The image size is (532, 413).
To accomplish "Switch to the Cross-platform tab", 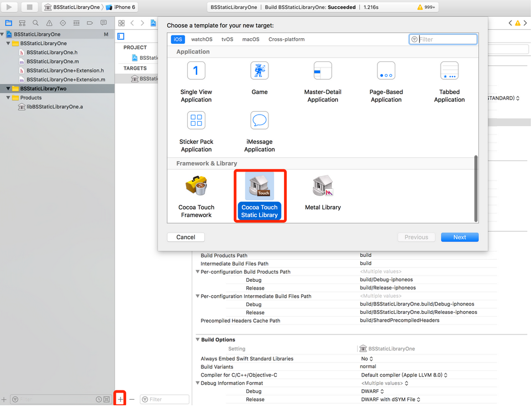I will (x=287, y=39).
